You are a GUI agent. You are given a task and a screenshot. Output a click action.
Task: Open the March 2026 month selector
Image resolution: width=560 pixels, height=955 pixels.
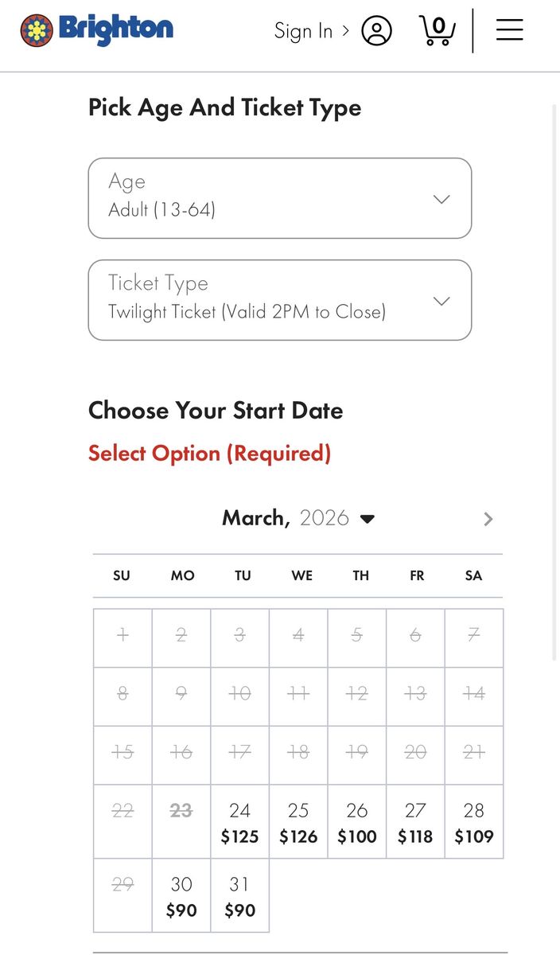[298, 518]
